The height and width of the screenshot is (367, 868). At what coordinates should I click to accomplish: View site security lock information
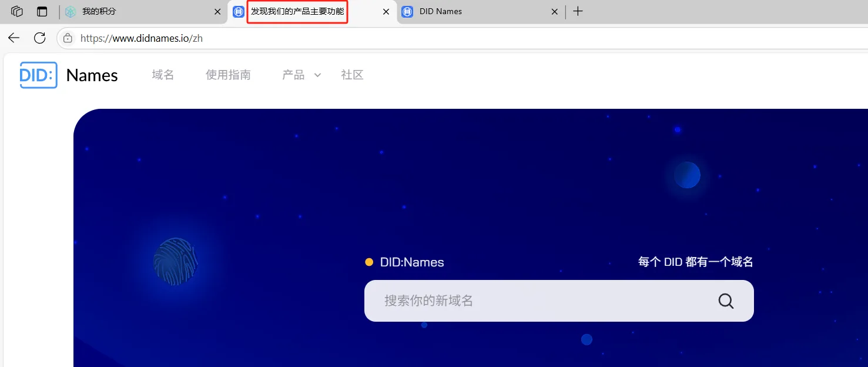click(x=68, y=38)
